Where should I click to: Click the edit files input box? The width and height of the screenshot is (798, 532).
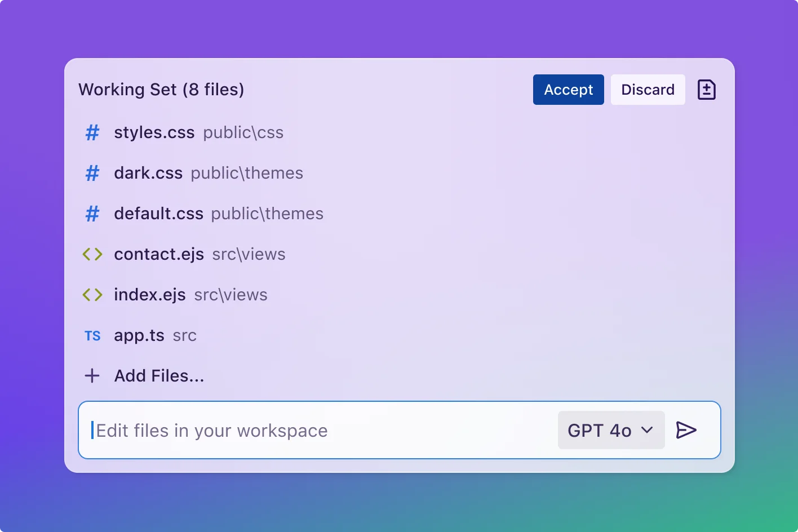pyautogui.click(x=282, y=430)
